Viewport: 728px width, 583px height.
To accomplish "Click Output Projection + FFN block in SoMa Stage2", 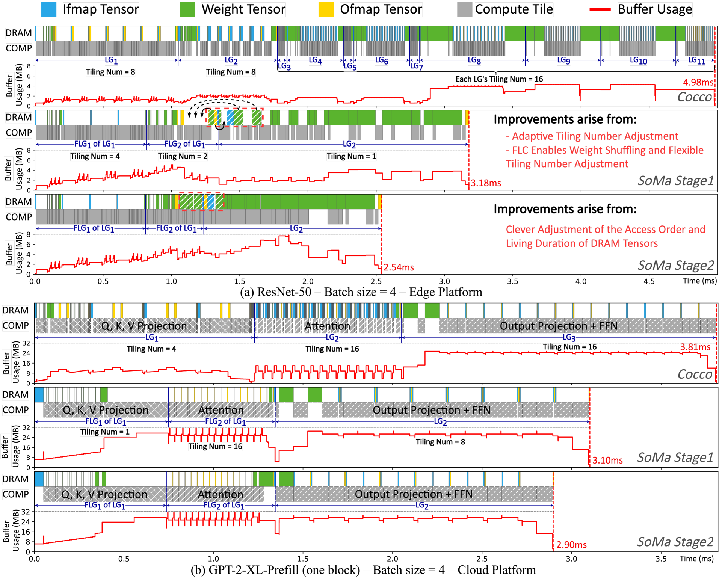I will (413, 494).
